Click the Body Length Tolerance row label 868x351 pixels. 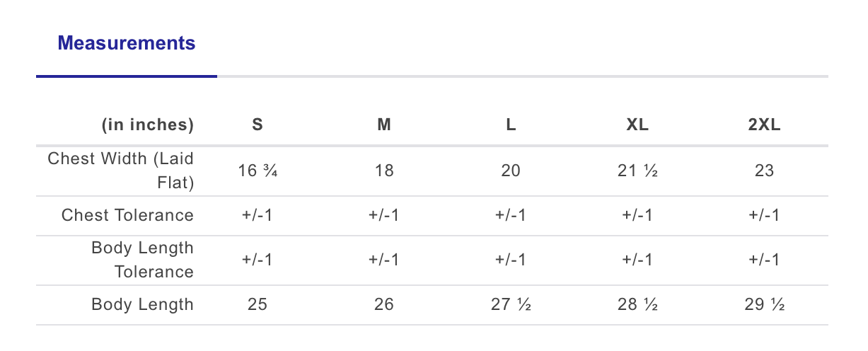click(x=142, y=260)
